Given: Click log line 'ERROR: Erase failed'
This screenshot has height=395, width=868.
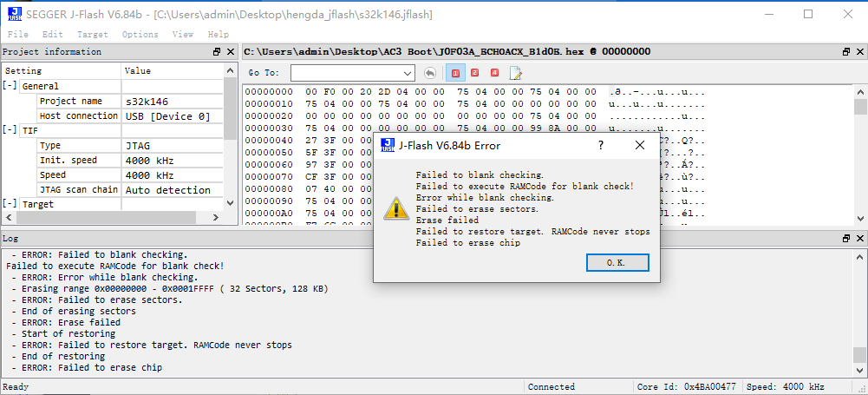Looking at the screenshot, I should 66,322.
